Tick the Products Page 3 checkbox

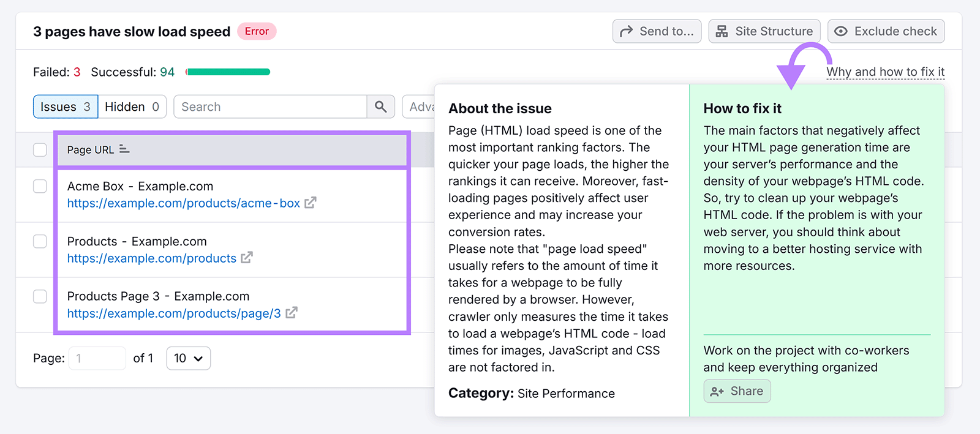pyautogui.click(x=40, y=296)
